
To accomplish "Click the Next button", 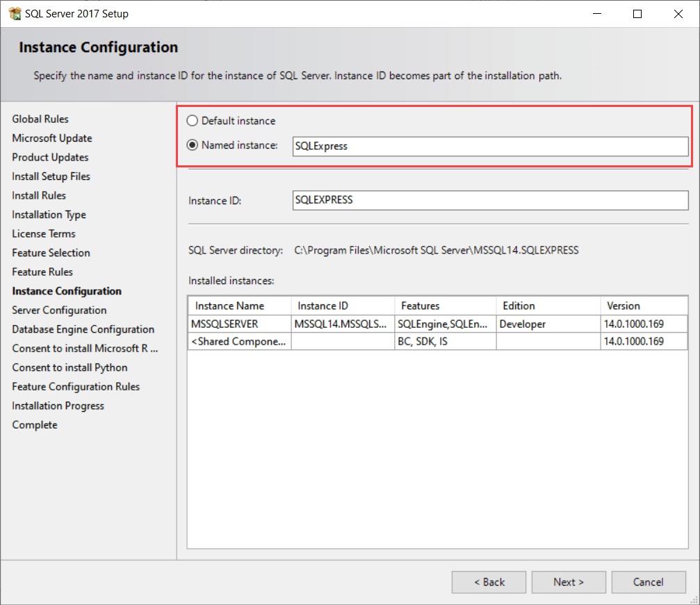I will click(568, 582).
